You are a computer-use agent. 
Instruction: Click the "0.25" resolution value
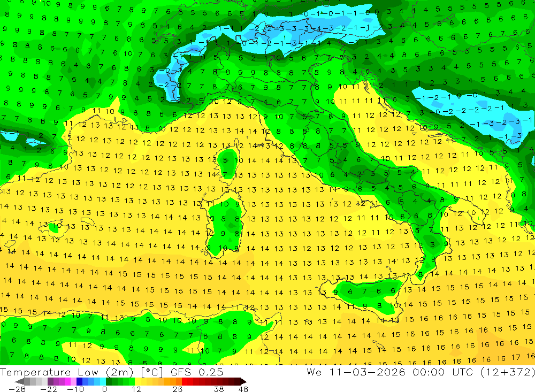click(x=211, y=372)
